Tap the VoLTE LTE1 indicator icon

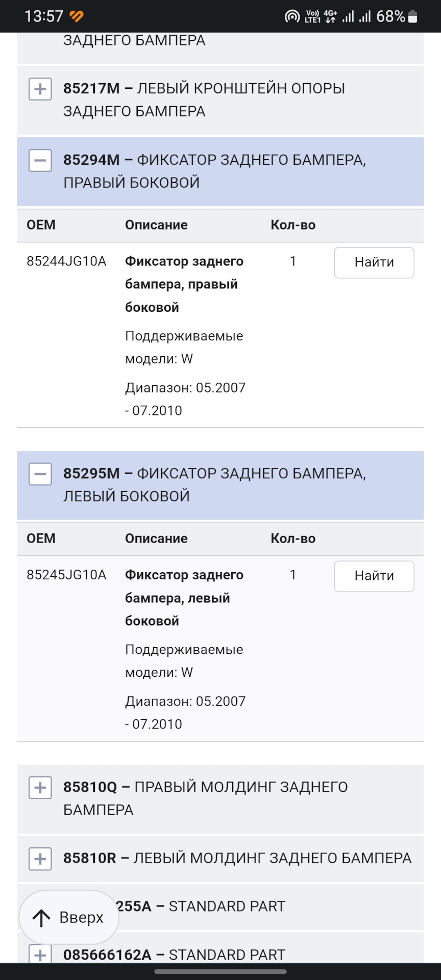(x=312, y=17)
